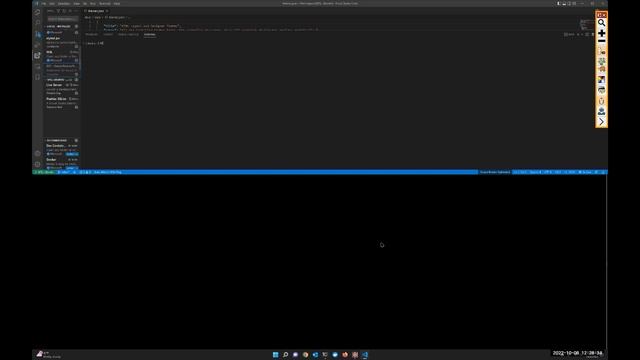This screenshot has width=640, height=360.
Task: Open the Selection menu
Action: coord(64,4)
